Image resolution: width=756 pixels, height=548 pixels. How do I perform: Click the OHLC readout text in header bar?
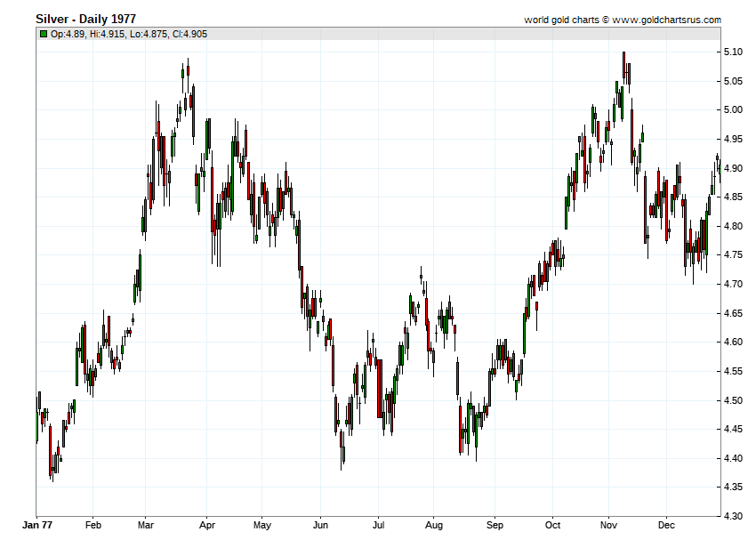[129, 34]
